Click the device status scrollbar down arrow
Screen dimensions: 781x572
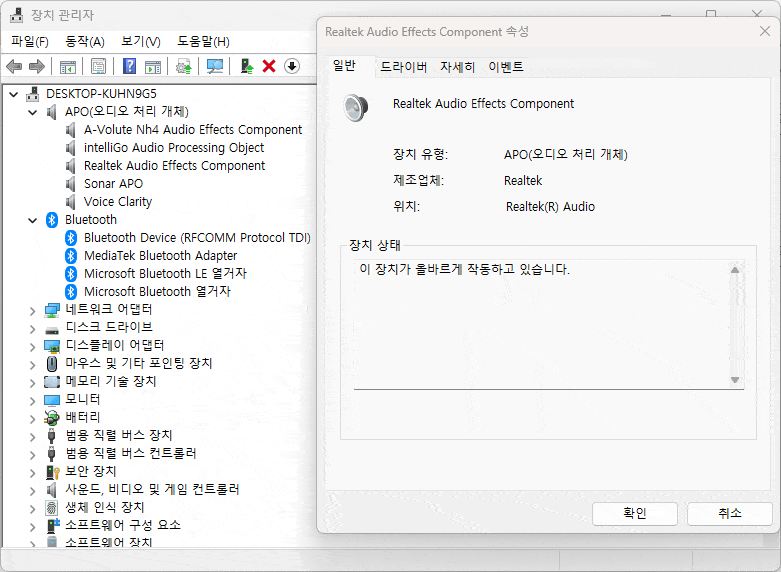tap(735, 380)
